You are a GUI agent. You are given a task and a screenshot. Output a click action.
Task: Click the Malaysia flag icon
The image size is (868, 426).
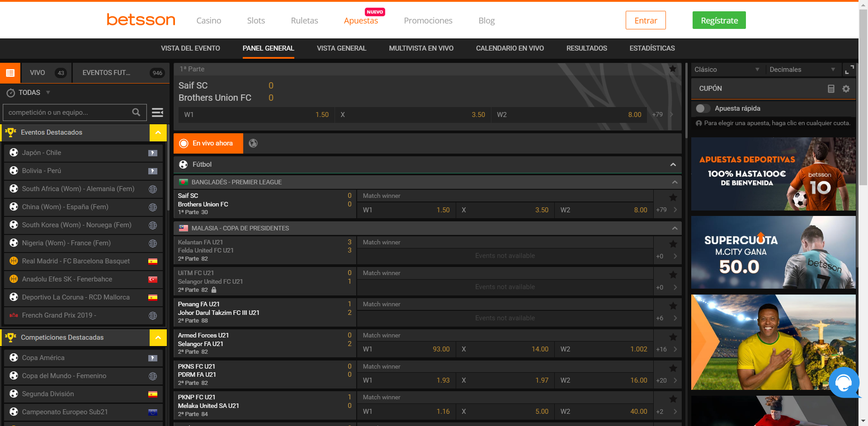[x=184, y=228]
